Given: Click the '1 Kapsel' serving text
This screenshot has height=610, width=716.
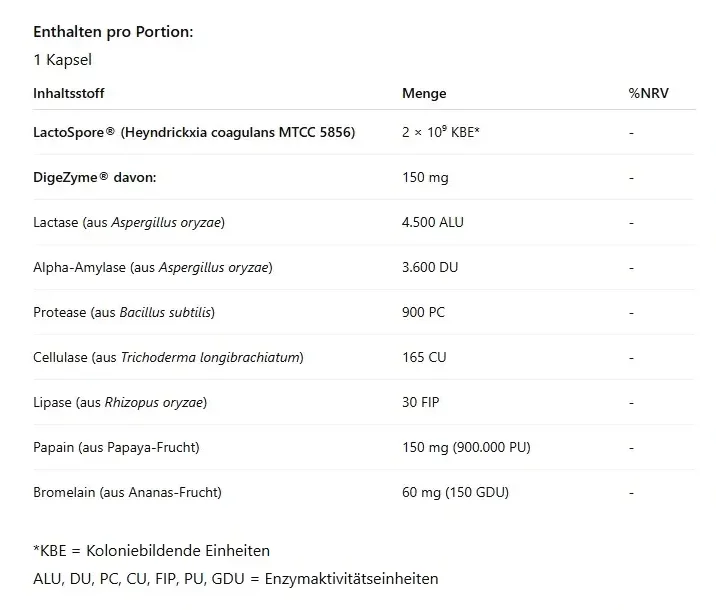Looking at the screenshot, I should point(62,60).
